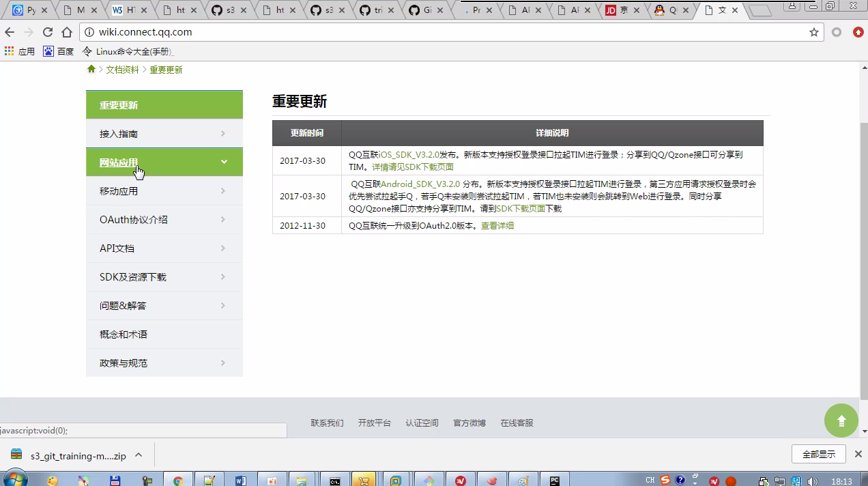The image size is (868, 486).
Task: Switch to the Gi GitHub tab
Action: (x=427, y=10)
